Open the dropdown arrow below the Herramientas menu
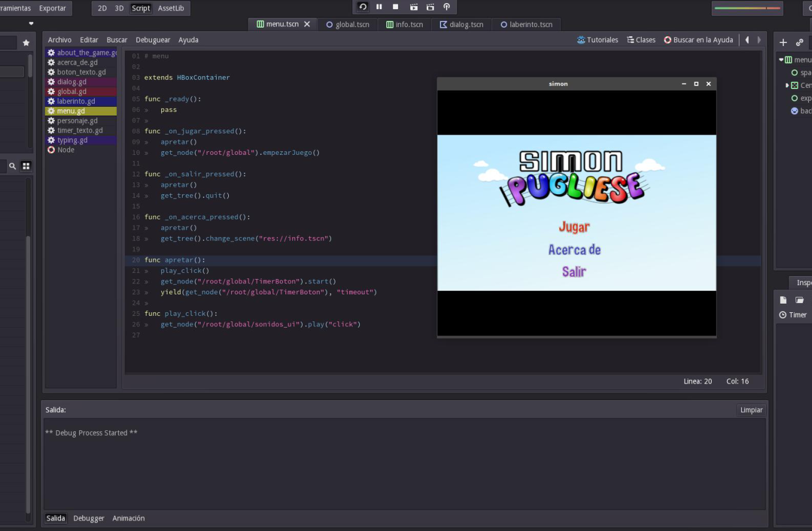This screenshot has height=531, width=812. pos(31,23)
